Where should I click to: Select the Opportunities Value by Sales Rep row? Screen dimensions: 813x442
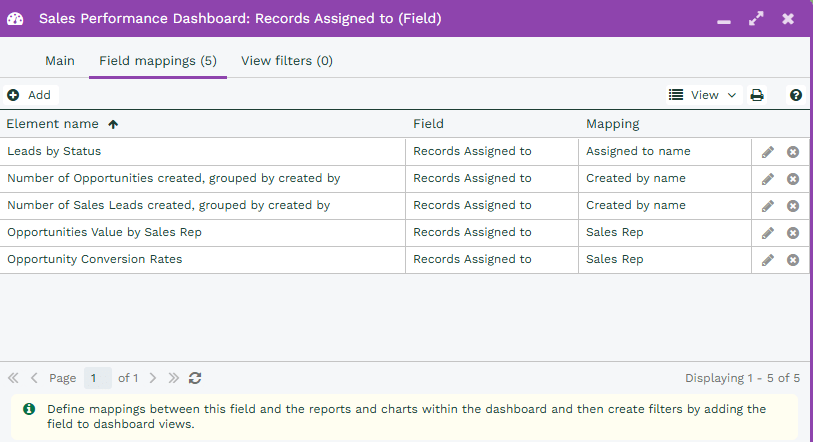(x=200, y=233)
